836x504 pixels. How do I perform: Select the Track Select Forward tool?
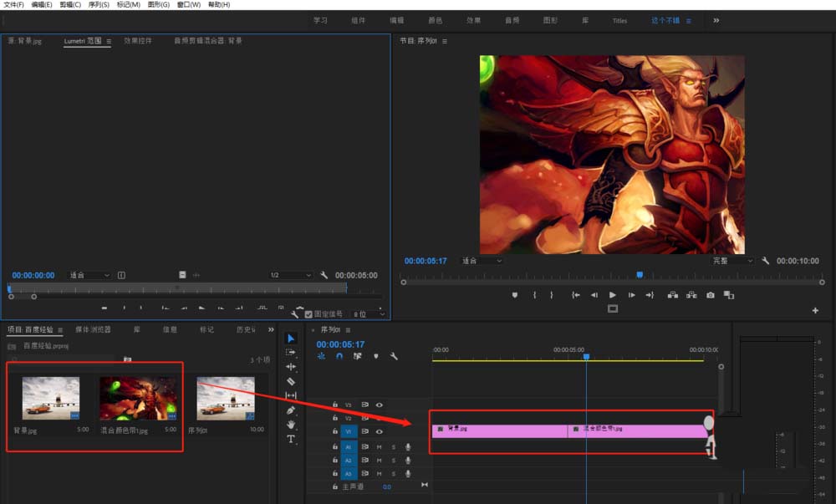pyautogui.click(x=291, y=352)
